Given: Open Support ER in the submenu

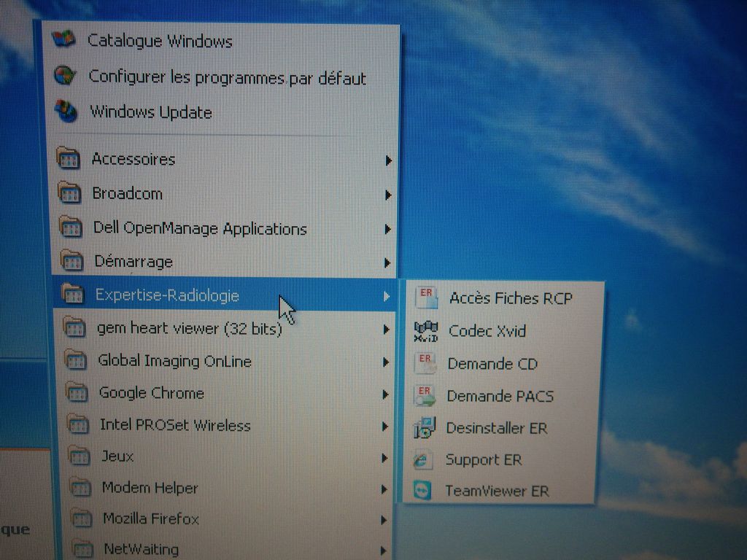Looking at the screenshot, I should point(500,459).
